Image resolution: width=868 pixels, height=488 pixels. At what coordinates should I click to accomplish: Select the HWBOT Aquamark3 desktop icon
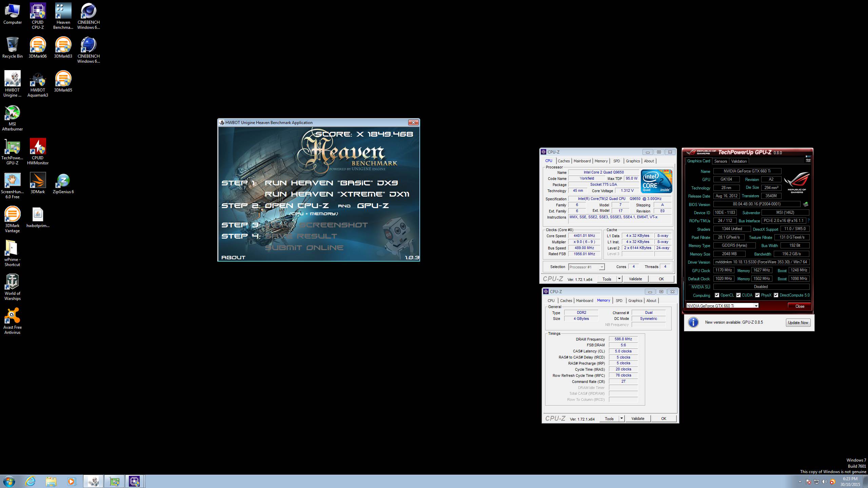click(x=38, y=84)
